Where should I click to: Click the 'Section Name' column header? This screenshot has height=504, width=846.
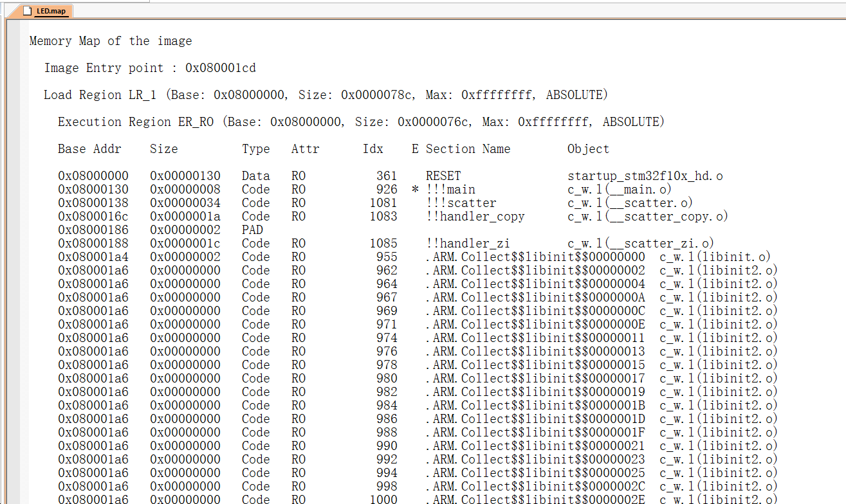pyautogui.click(x=468, y=149)
